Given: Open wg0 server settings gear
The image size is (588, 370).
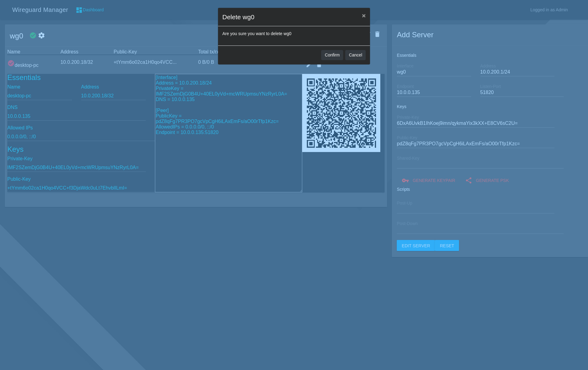Looking at the screenshot, I should point(41,35).
